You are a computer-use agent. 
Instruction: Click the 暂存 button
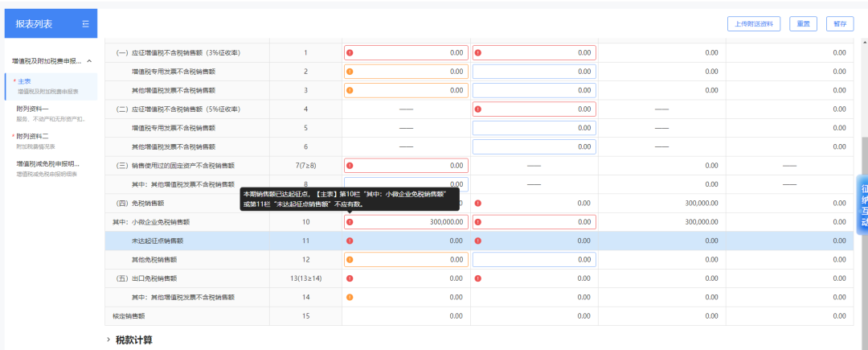click(x=840, y=24)
